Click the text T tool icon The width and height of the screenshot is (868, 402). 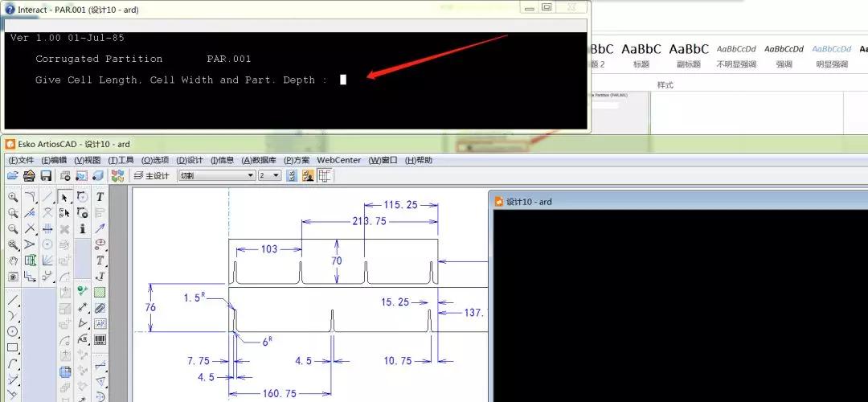(x=100, y=197)
